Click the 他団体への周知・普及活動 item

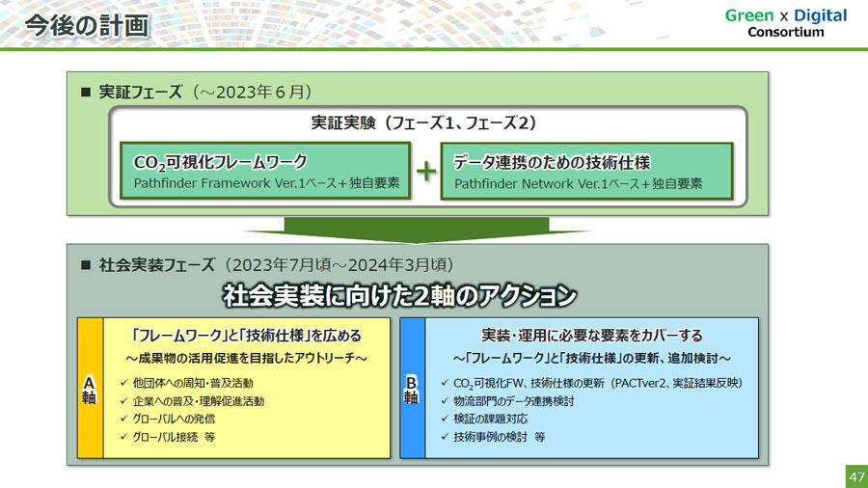click(193, 383)
